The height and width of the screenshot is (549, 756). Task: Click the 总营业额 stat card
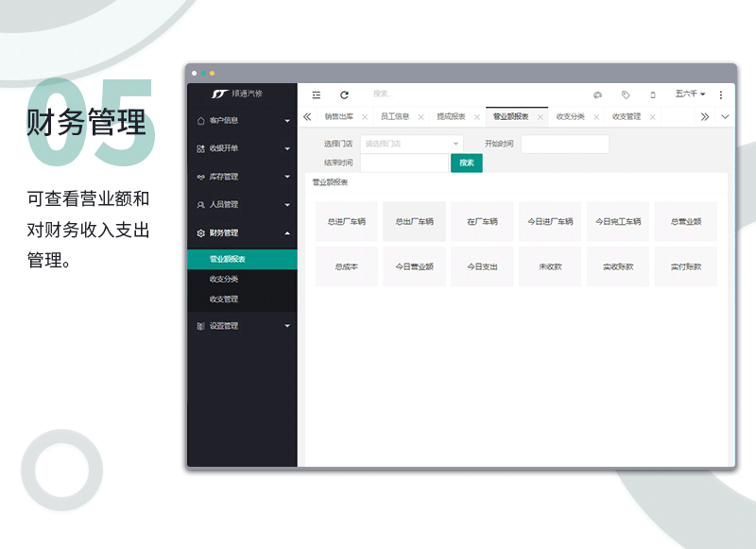(685, 221)
